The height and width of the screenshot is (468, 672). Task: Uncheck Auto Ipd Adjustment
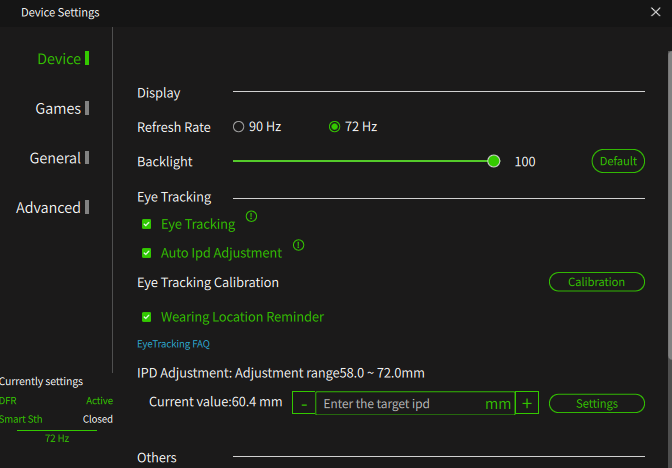pos(147,253)
